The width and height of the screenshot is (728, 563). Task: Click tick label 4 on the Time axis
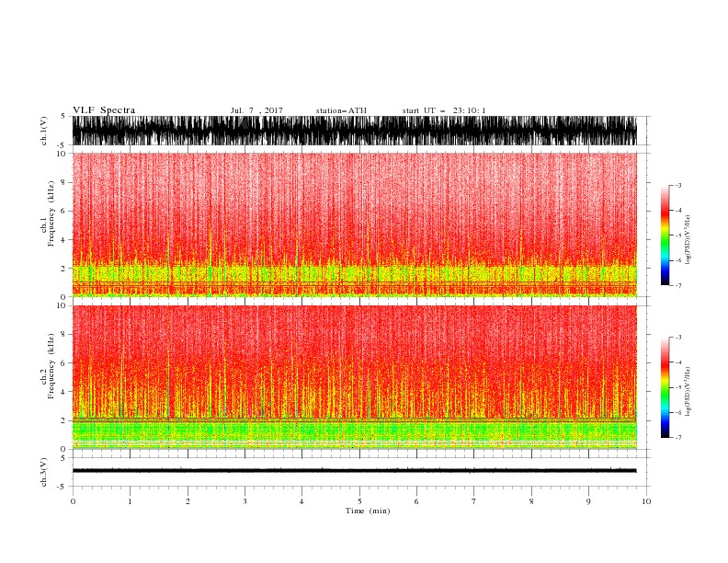301,501
